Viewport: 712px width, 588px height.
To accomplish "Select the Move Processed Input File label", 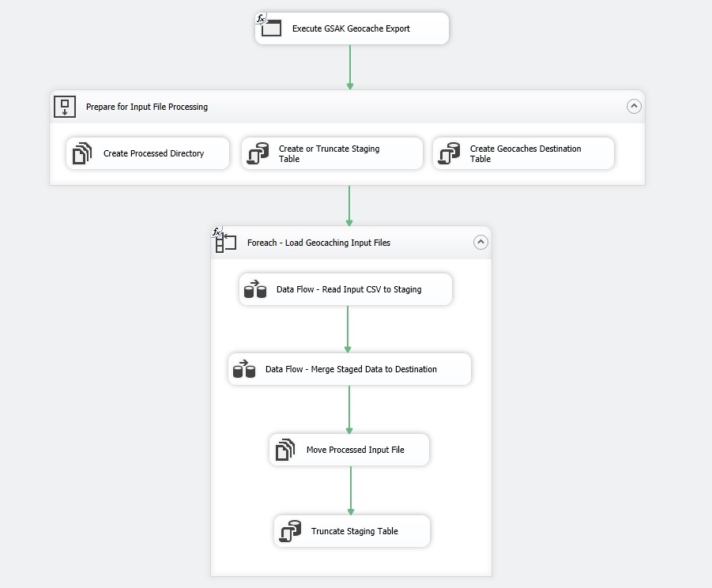I will click(355, 450).
